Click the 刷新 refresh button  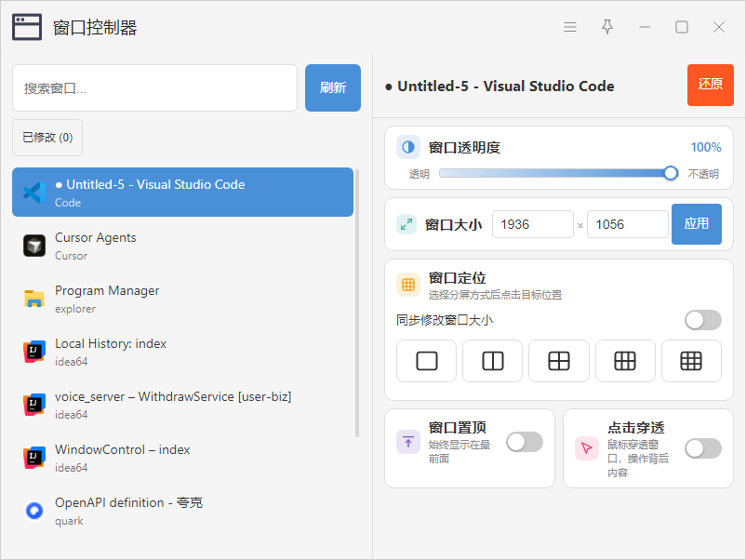pos(333,88)
